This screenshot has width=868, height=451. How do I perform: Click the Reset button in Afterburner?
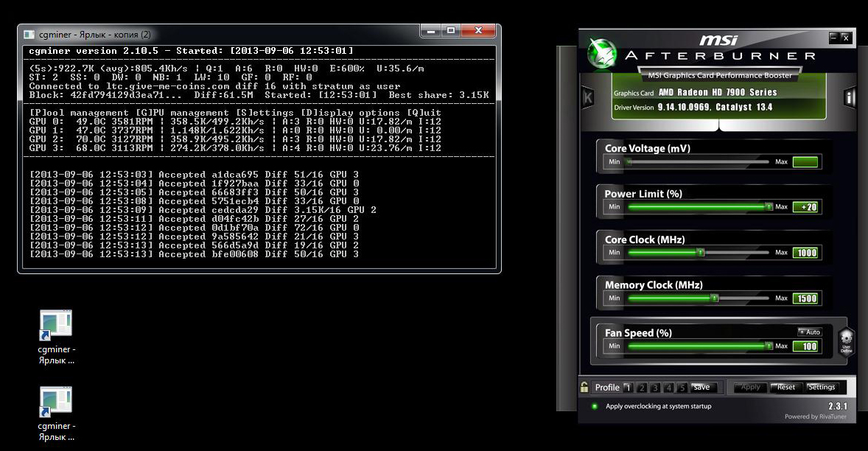786,388
